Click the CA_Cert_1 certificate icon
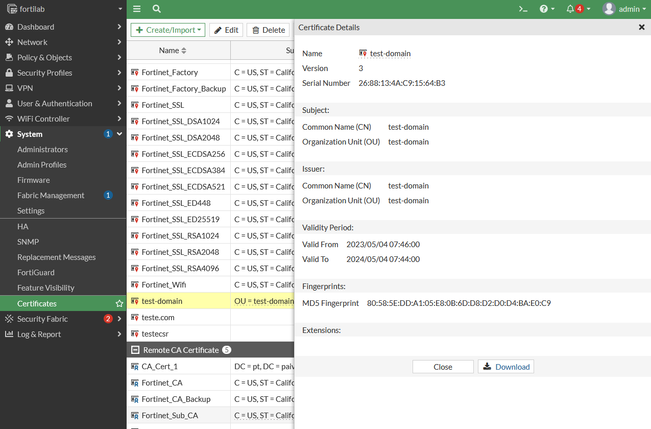The width and height of the screenshot is (651, 429). [x=135, y=367]
